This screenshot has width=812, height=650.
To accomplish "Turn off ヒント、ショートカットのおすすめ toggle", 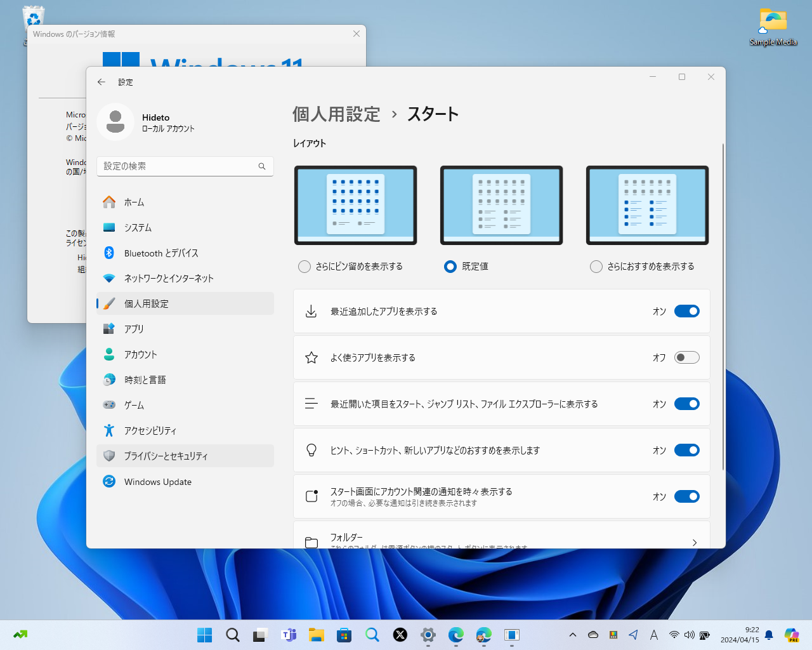I will (686, 450).
